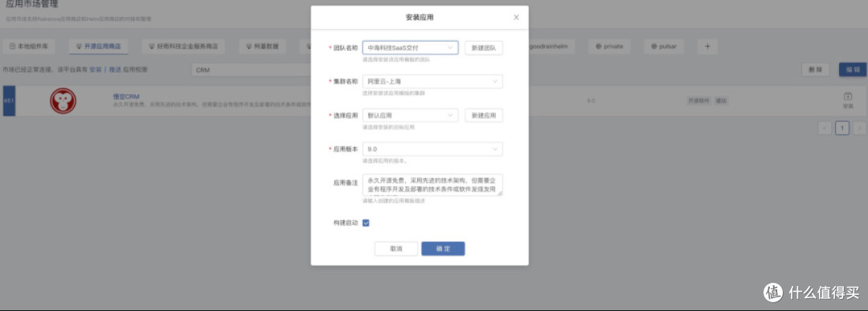Click the 本地组件库 tab icon
Viewport: 868px width, 311px height.
[13, 47]
